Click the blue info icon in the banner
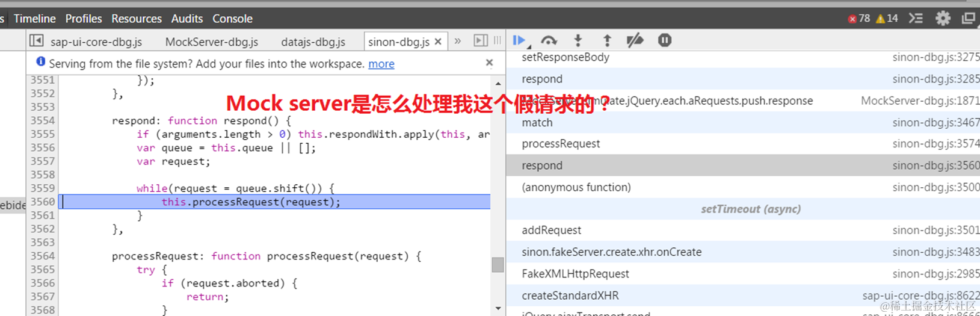Screen dimensions: 980x316 [x=41, y=61]
